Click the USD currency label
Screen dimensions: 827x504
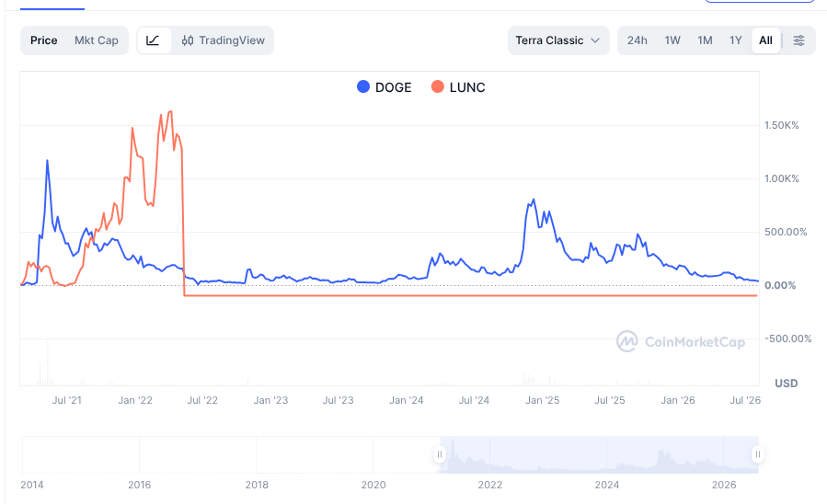(x=786, y=384)
